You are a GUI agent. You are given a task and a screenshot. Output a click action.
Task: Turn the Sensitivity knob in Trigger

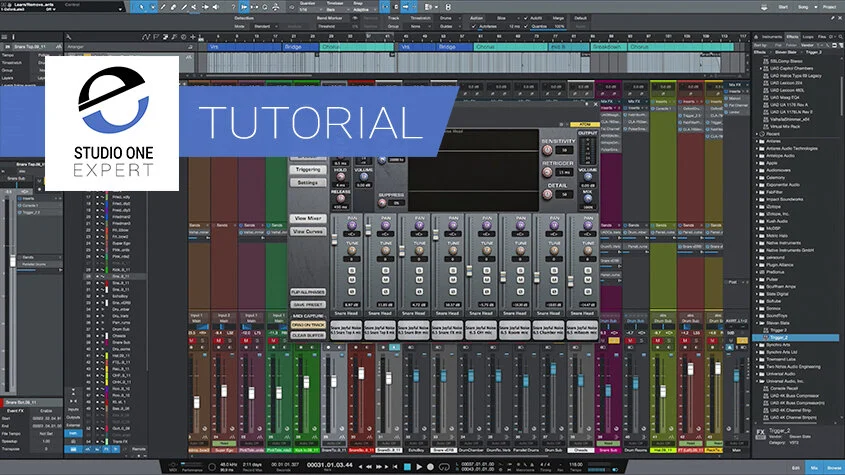(x=547, y=150)
